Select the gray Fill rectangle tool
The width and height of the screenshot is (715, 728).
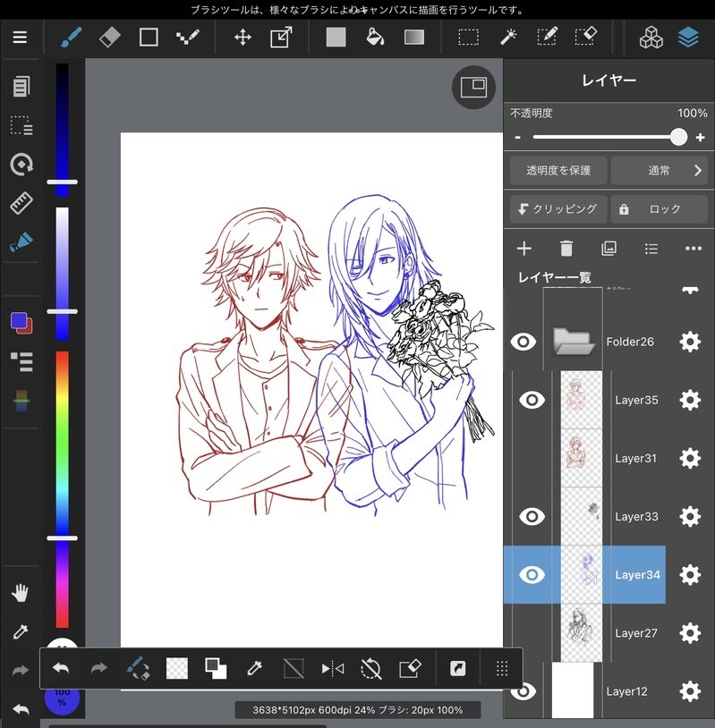336,38
